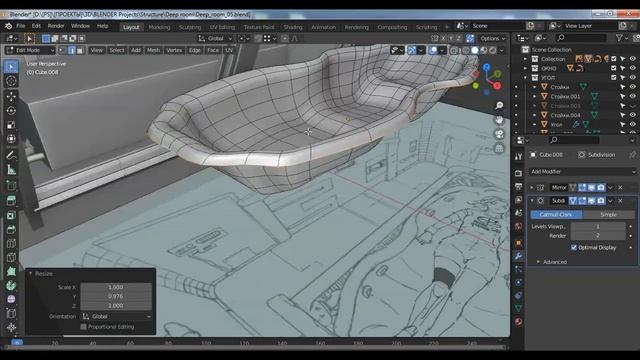This screenshot has width=640, height=360.
Task: Open the Object Data green triangle tab
Action: (518, 308)
